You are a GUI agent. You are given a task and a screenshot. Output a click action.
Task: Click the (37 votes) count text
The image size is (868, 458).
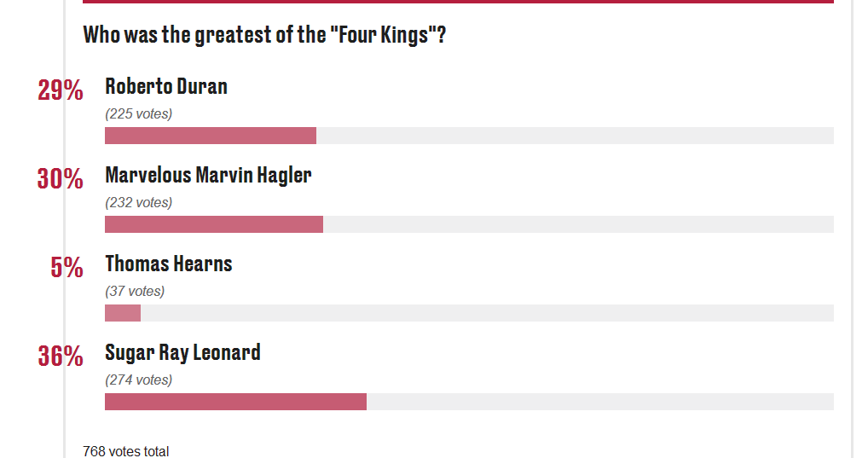135,292
